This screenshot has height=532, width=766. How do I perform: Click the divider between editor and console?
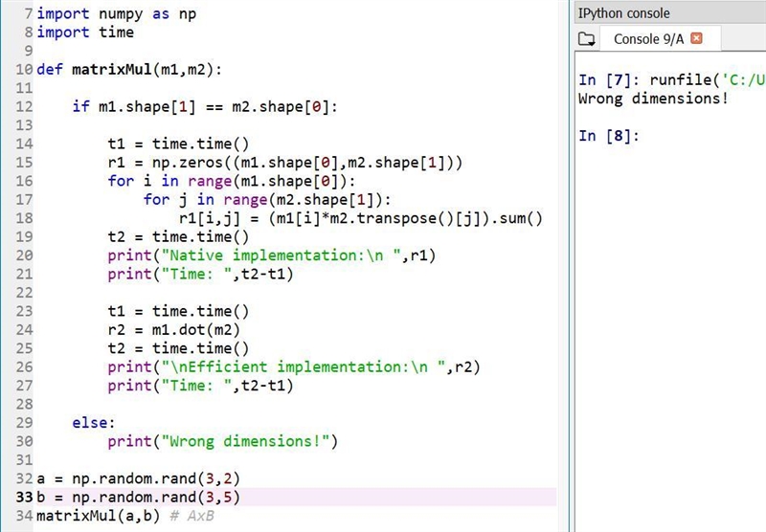coord(570,266)
